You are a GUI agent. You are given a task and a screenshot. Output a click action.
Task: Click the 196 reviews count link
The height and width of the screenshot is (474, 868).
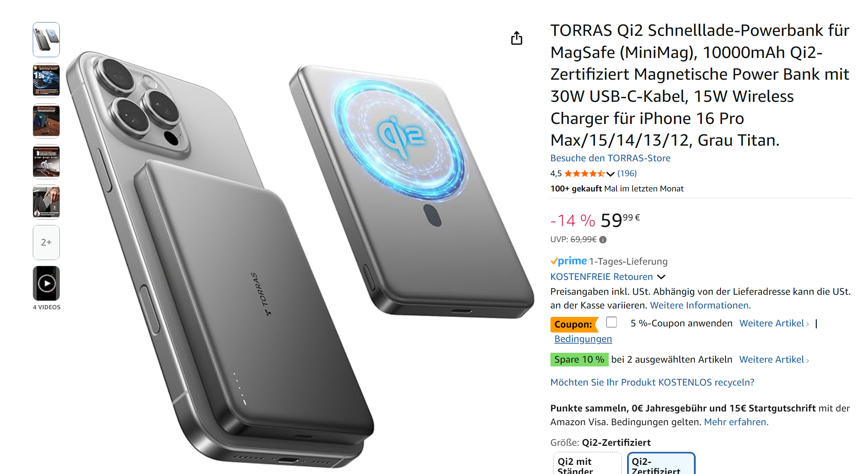pyautogui.click(x=627, y=174)
